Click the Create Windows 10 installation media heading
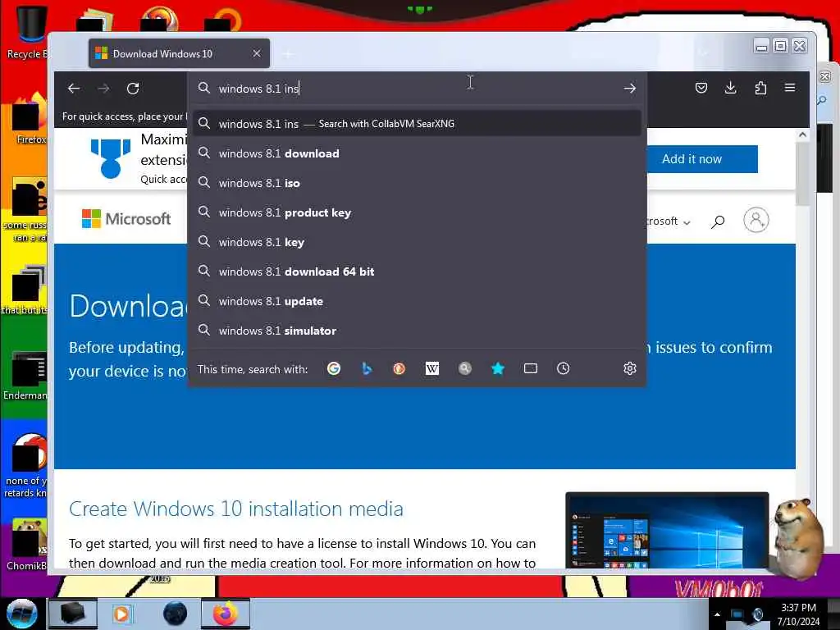This screenshot has height=630, width=840. 235,509
